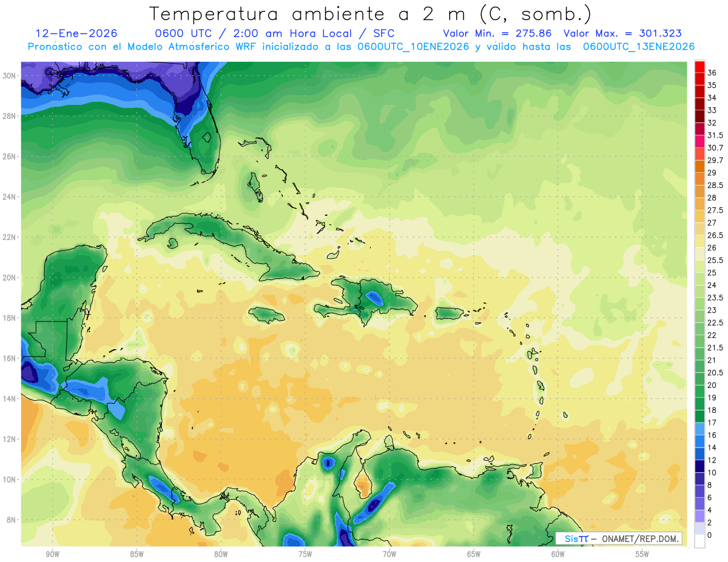Click longitude axis label '70W'
Image resolution: width=728 pixels, height=562 pixels.
click(389, 554)
